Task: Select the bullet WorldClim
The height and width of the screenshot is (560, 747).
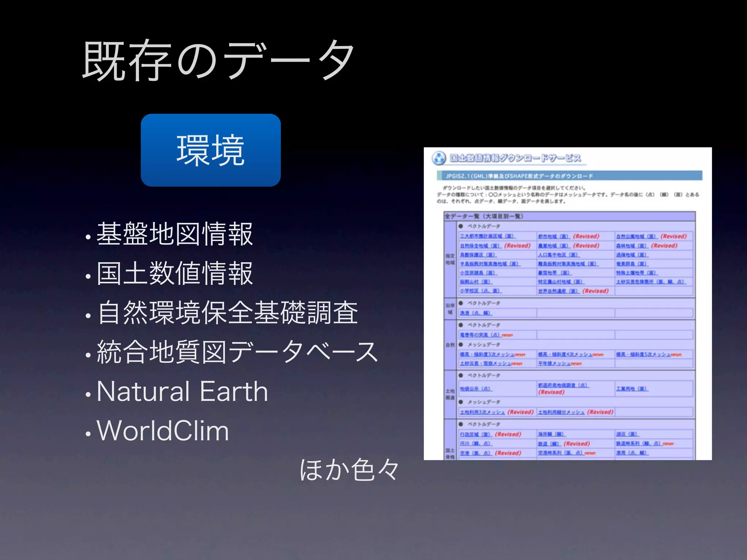Action: [163, 431]
